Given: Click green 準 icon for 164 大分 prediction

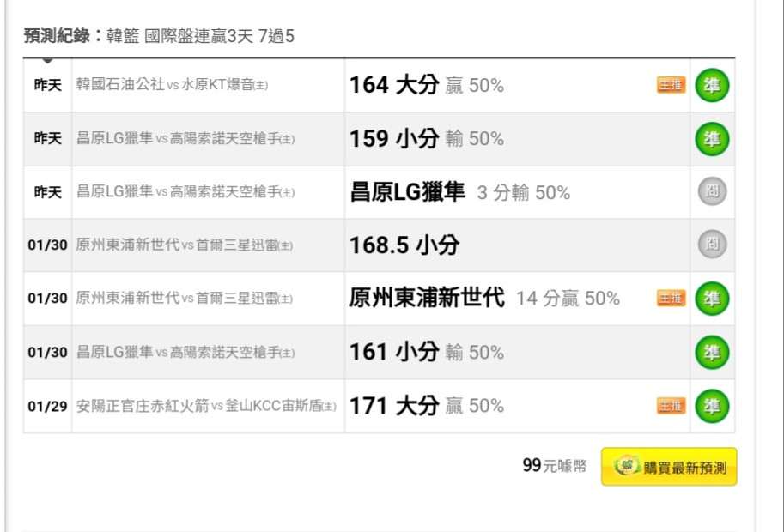Looking at the screenshot, I should [712, 86].
